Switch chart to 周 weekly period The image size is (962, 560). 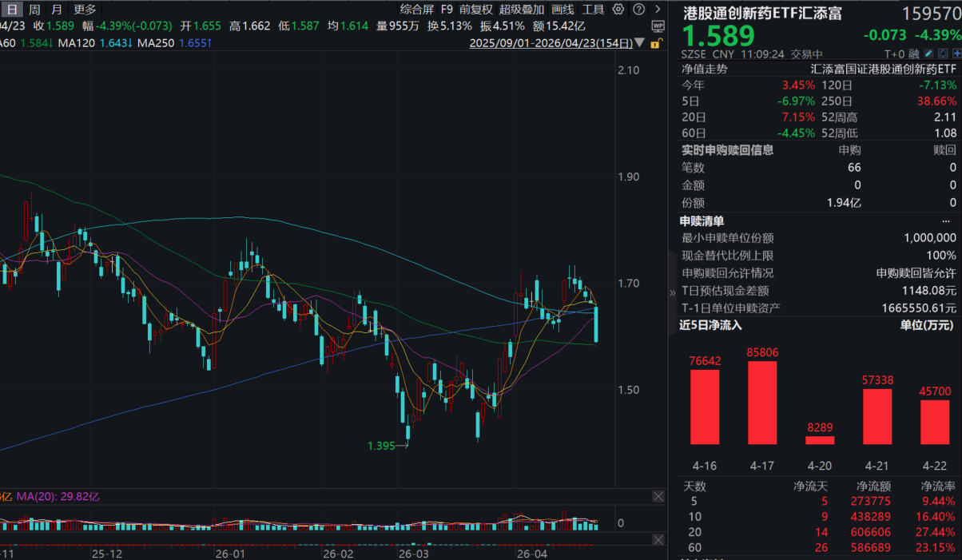pyautogui.click(x=34, y=10)
